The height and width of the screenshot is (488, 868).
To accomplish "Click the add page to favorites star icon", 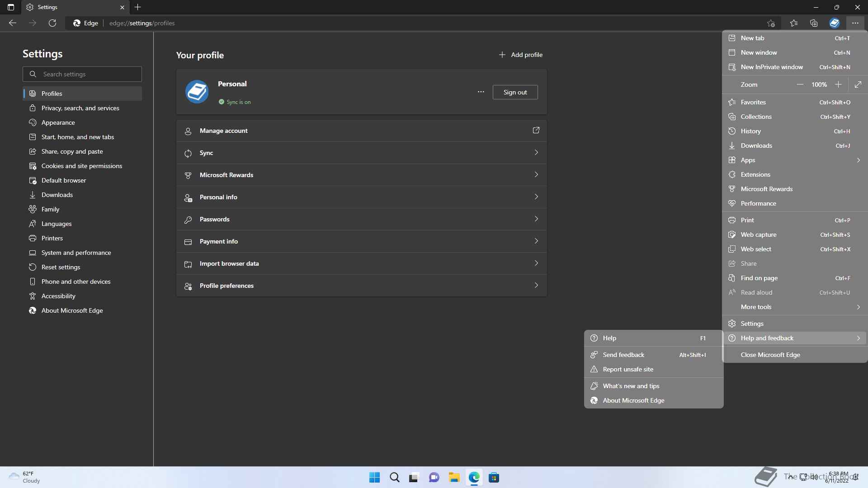I will pyautogui.click(x=771, y=23).
